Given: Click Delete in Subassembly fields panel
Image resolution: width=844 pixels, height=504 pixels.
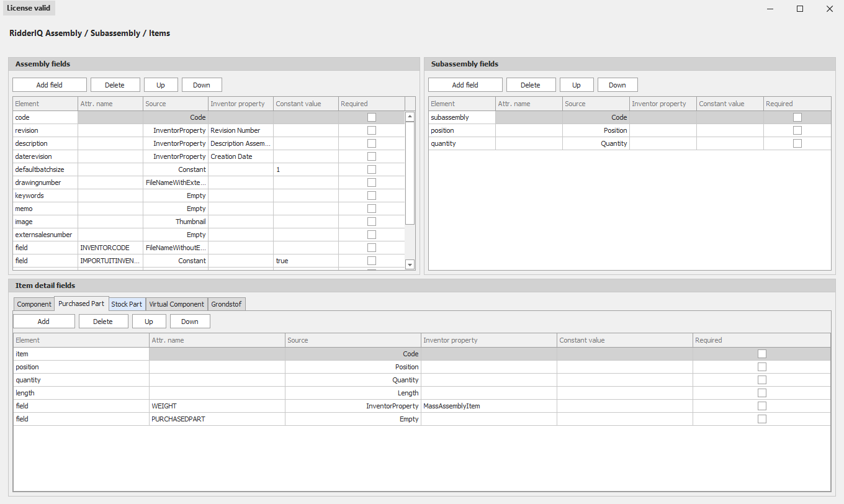Looking at the screenshot, I should [531, 84].
